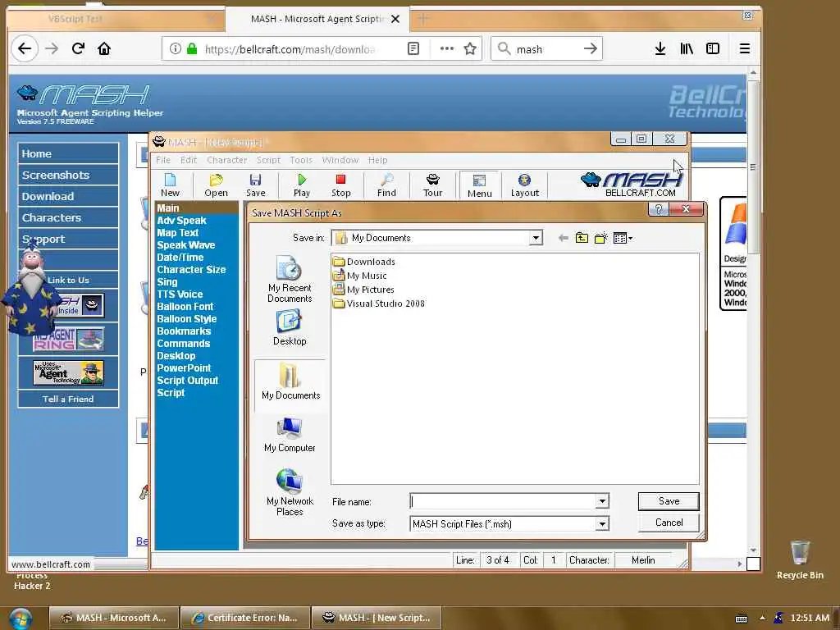Click the red Stop toolbar icon

pyautogui.click(x=340, y=185)
